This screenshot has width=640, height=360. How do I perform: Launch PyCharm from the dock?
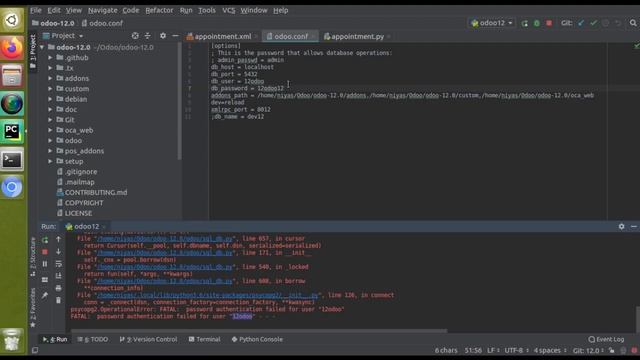pos(12,131)
